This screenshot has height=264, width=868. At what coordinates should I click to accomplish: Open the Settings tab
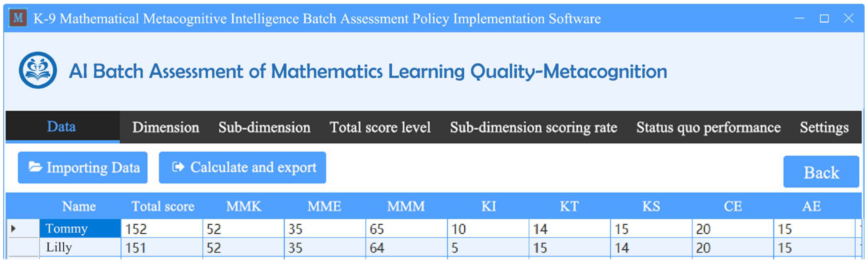coord(824,128)
